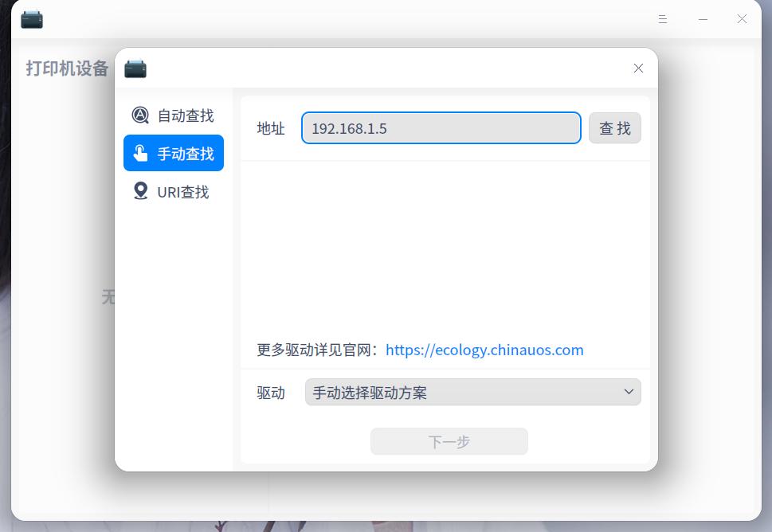Viewport: 772px width, 532px height.
Task: Click the 手动查找 hand icon
Action: point(141,153)
